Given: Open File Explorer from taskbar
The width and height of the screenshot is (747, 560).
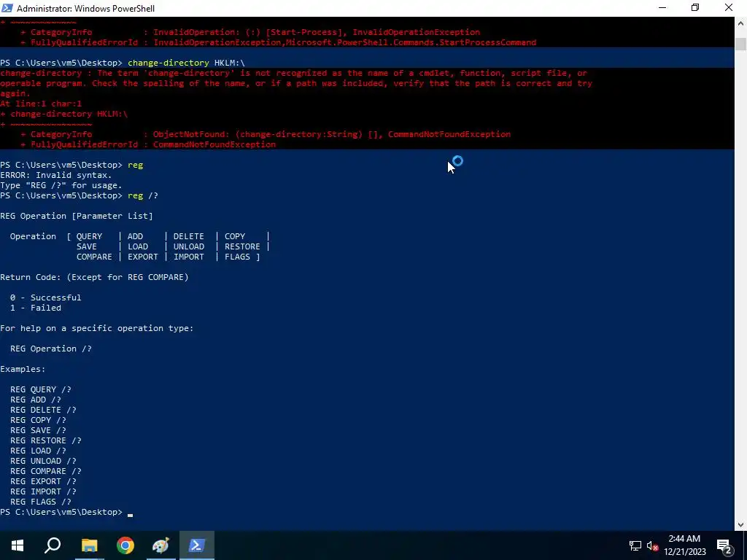Looking at the screenshot, I should (89, 545).
